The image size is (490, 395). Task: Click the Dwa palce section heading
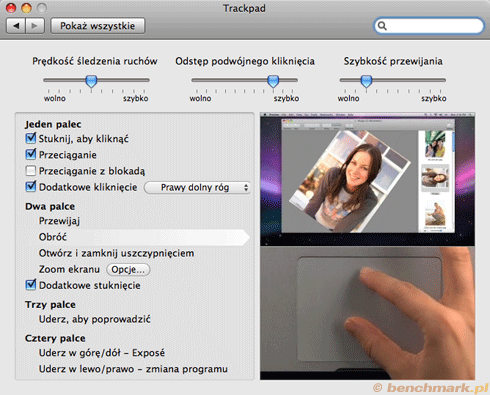(50, 207)
